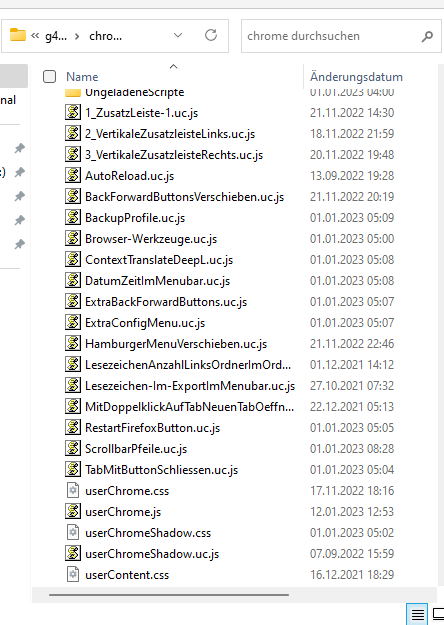This screenshot has width=444, height=625.
Task: Sort by the Änderungsdatum column header
Action: [x=356, y=77]
